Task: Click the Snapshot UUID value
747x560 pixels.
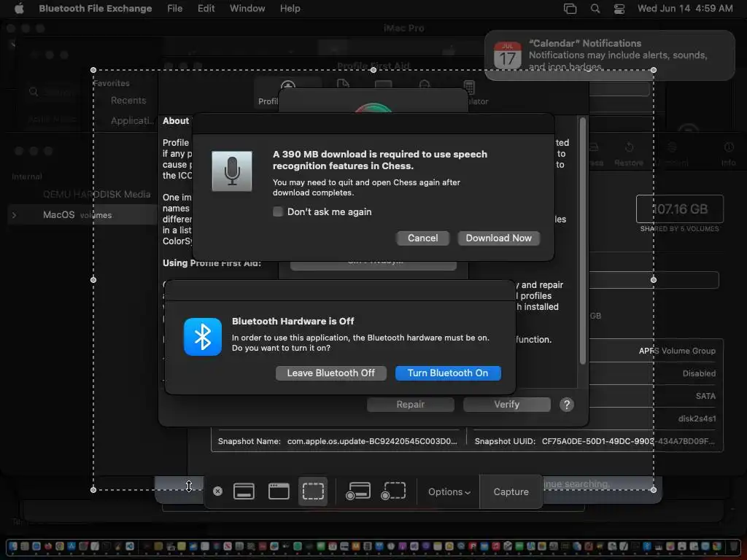Action: click(x=628, y=441)
